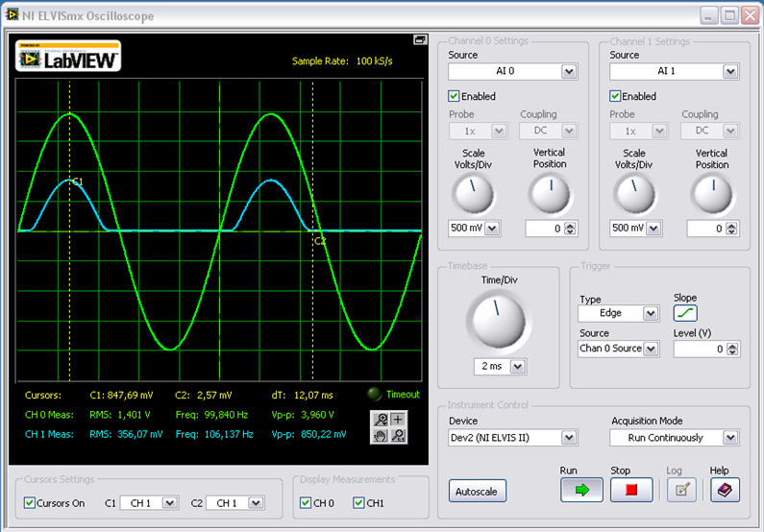Viewport: 764px width, 532px height.
Task: Open trigger Type Edge dropdown
Action: pos(651,313)
